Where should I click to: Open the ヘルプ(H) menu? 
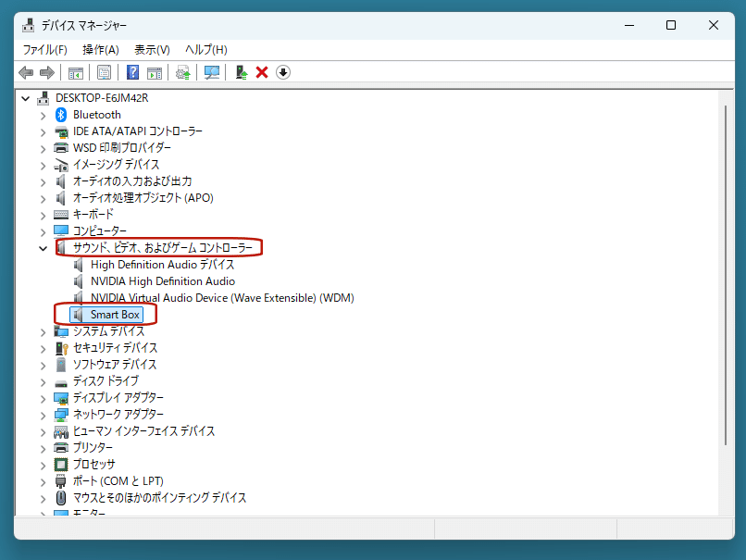coord(206,49)
